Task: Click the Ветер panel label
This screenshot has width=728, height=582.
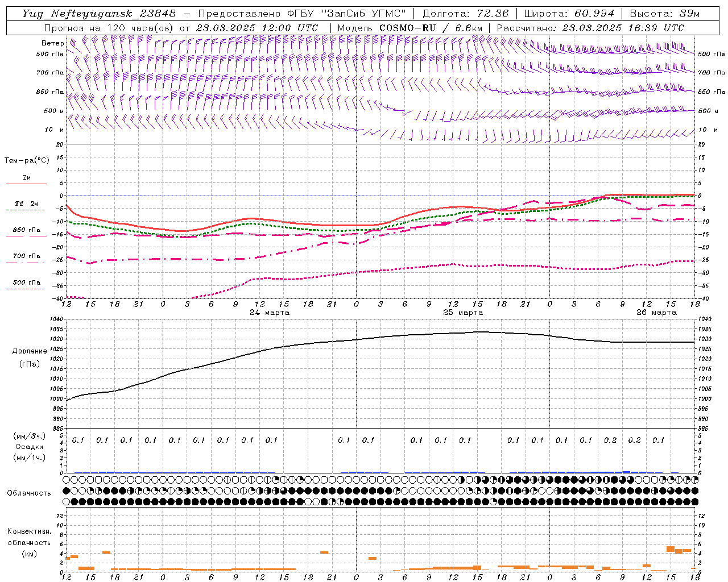Action: coord(52,43)
